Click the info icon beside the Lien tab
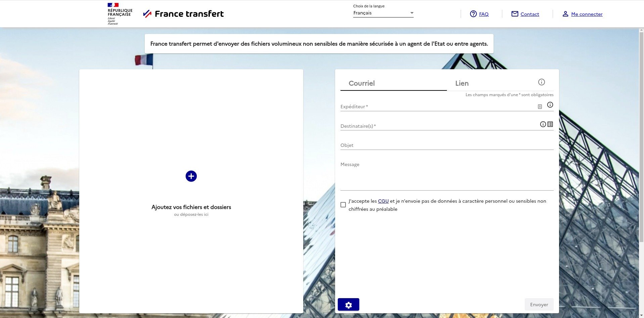This screenshot has height=318, width=644. (x=541, y=82)
